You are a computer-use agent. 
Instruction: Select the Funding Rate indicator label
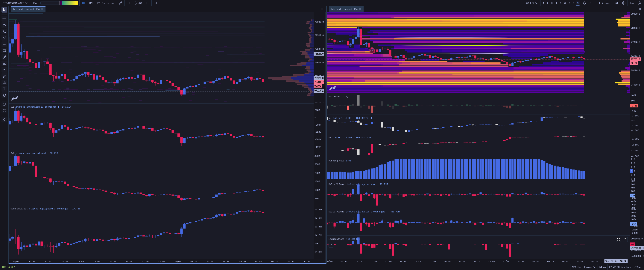340,161
